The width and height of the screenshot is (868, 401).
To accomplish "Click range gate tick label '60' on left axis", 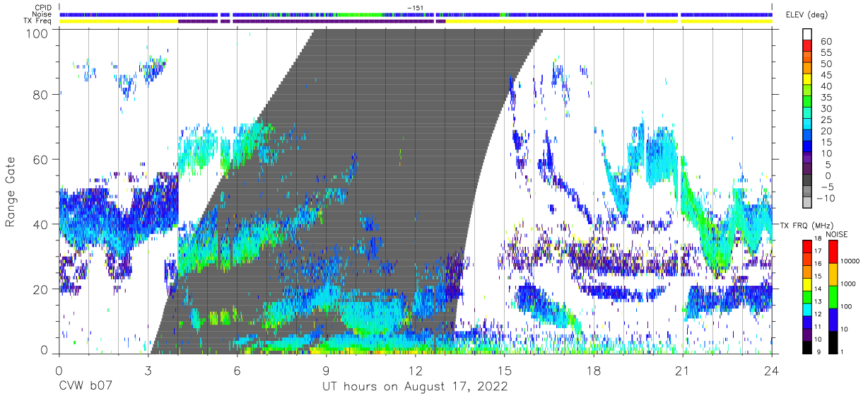I will tap(41, 160).
